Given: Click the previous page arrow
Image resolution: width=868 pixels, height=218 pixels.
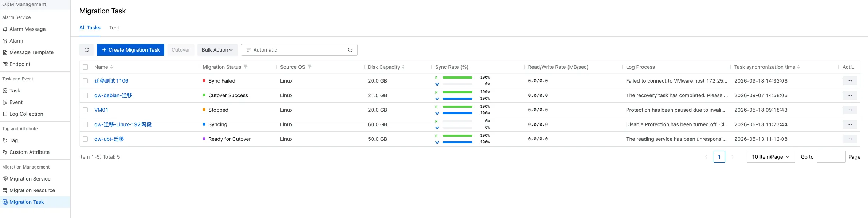Looking at the screenshot, I should 706,157.
